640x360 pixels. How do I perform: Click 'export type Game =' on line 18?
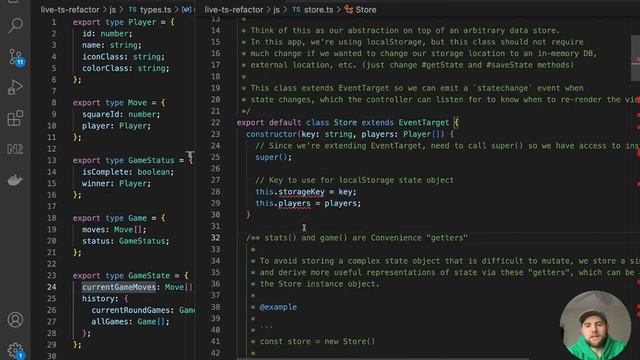[x=114, y=218]
